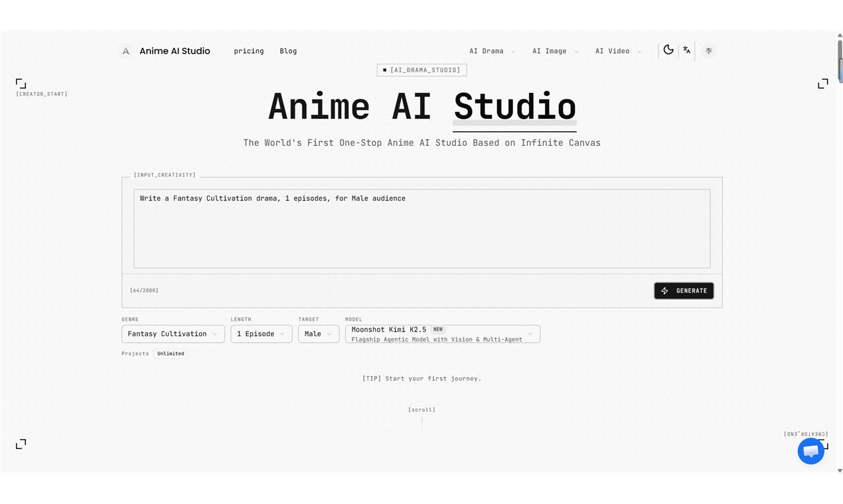843x504 pixels.
Task: Open the Target dropdown showing Male
Action: coord(319,334)
